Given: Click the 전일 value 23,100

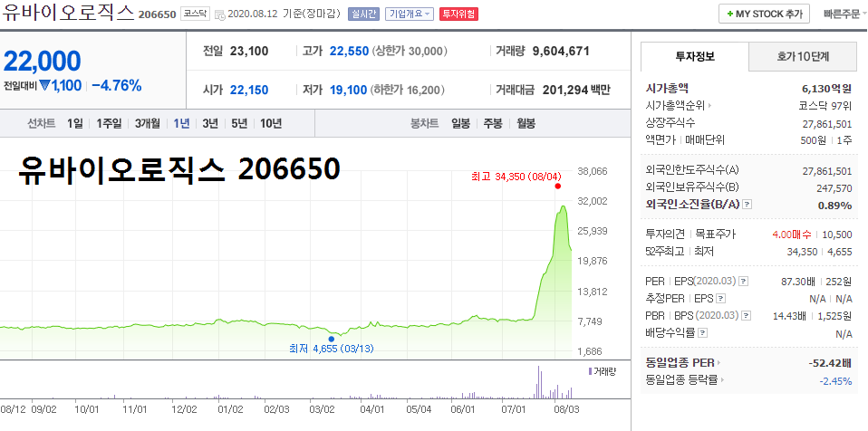Looking at the screenshot, I should pos(249,52).
